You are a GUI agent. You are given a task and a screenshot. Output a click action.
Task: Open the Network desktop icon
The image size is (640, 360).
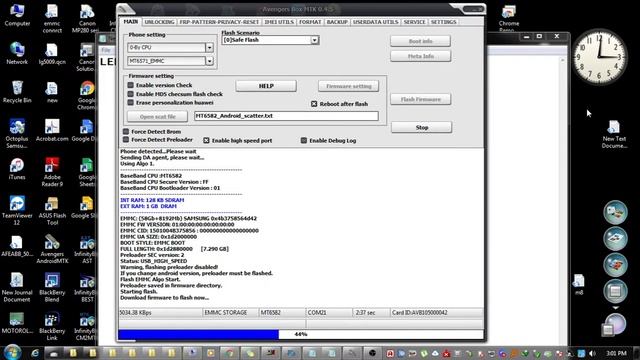[x=17, y=53]
